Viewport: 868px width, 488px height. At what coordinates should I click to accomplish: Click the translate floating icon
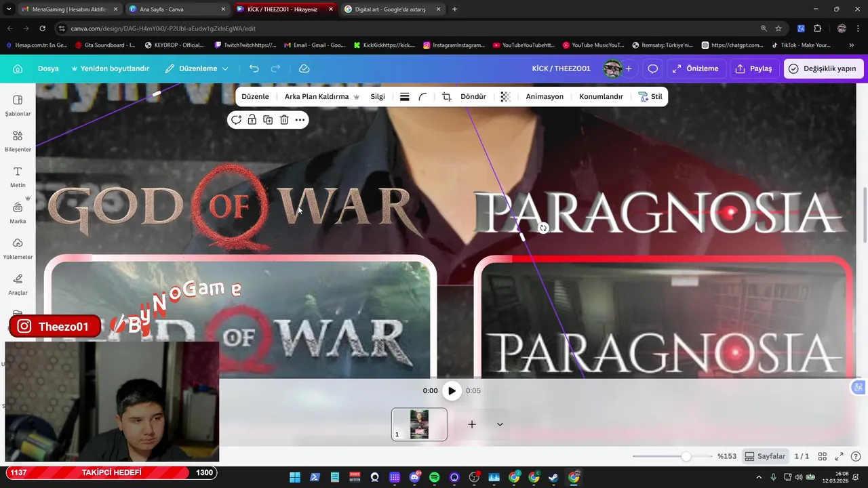[x=859, y=388]
